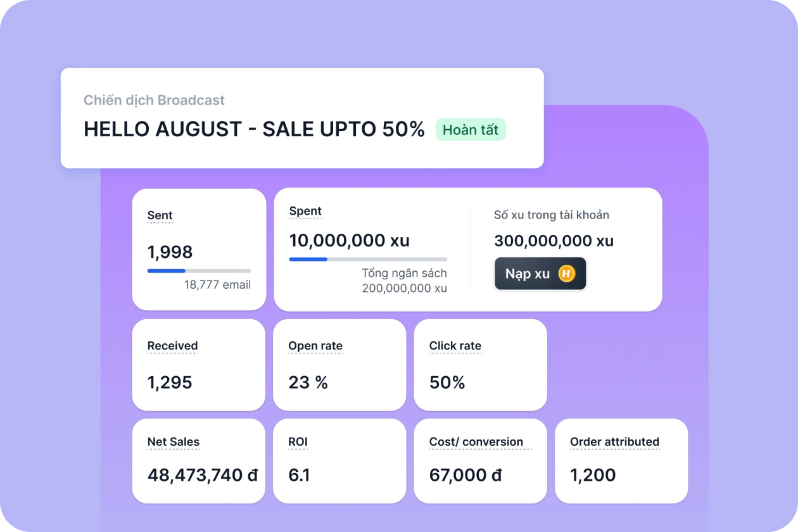798x532 pixels.
Task: Click the 300,000,000 xu account balance
Action: tap(554, 241)
